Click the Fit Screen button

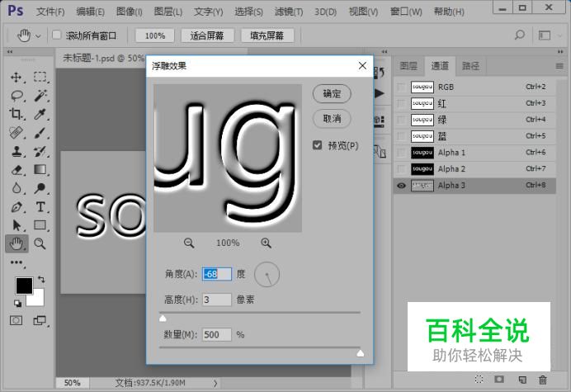coord(207,35)
